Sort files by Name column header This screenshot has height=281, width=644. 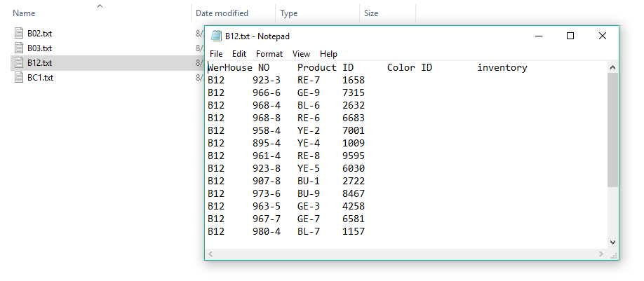24,13
